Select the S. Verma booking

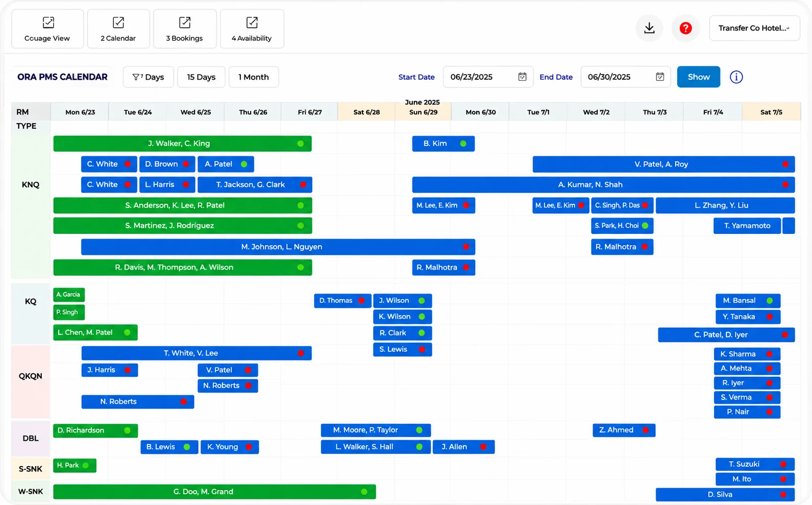click(x=747, y=397)
